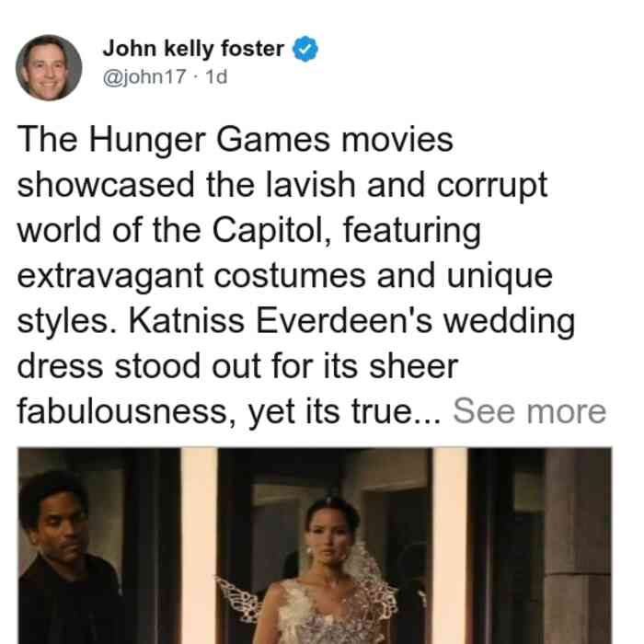This screenshot has width=644, height=644.
Task: Click the blue verified badge
Action: pyautogui.click(x=305, y=49)
